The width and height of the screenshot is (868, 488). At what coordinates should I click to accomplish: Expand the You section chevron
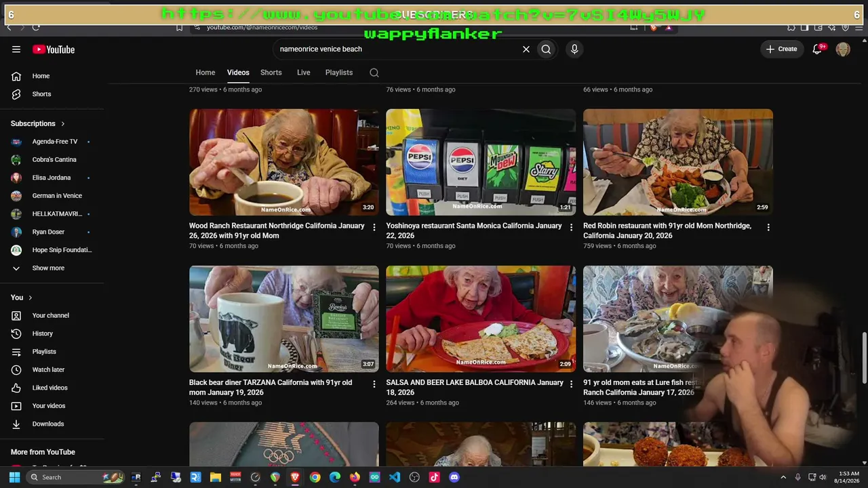(x=31, y=298)
